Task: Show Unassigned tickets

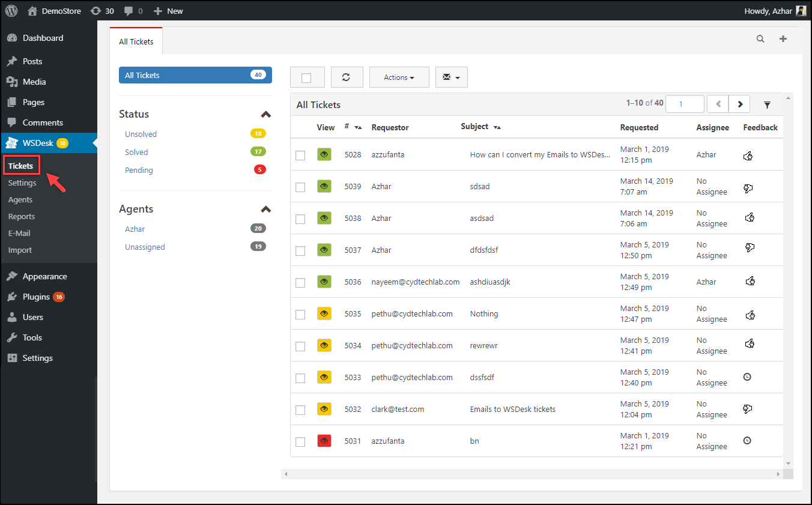Action: click(x=145, y=247)
